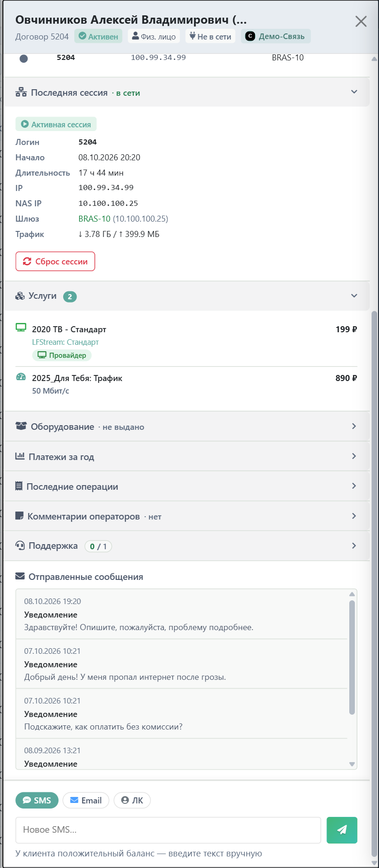Screen dimensions: 379x868
Task: Reset session with Сброс сессии button
Action: tap(55, 261)
